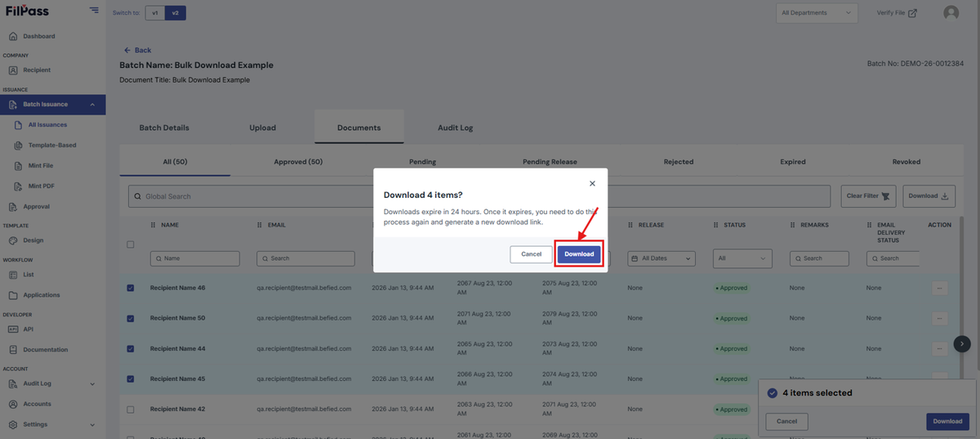Open the Design template page
This screenshot has width=980, height=439.
[x=33, y=240]
